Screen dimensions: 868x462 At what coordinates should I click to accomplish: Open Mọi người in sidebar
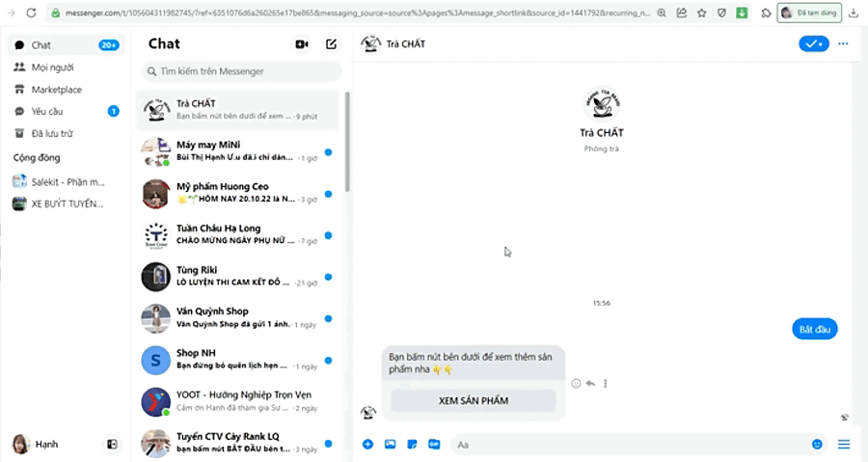point(66,67)
